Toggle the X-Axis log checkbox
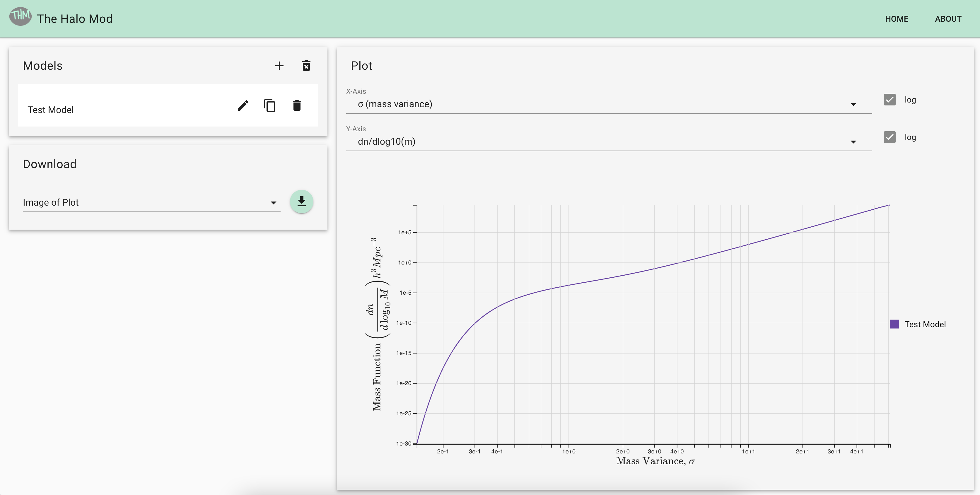 [889, 100]
